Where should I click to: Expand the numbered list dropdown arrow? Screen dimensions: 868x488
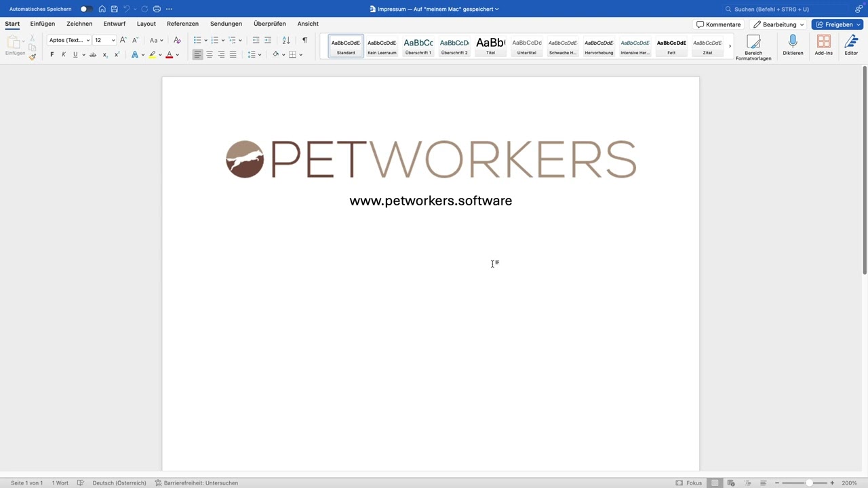(x=223, y=41)
